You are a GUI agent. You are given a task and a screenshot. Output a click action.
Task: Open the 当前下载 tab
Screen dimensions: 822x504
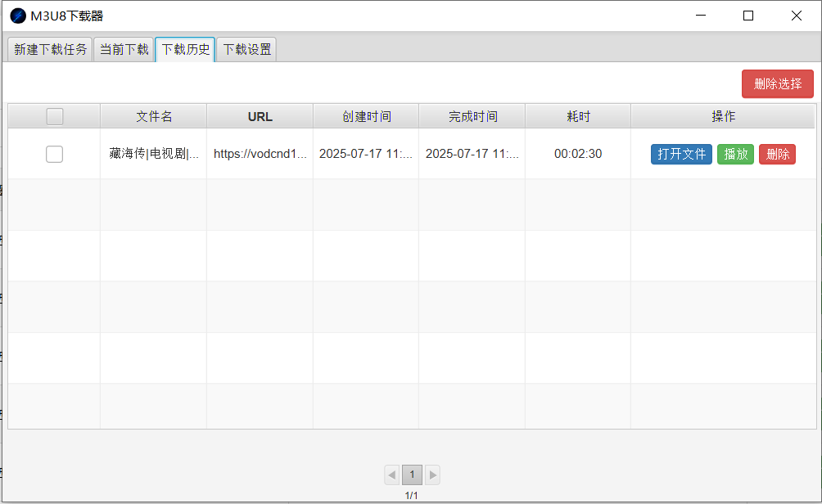(x=123, y=49)
